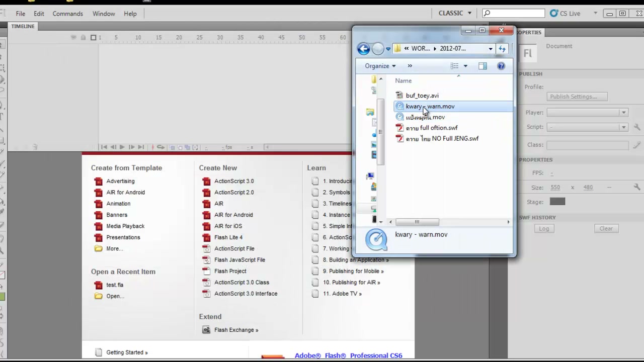Click the refresh icon beside the address bar

click(x=502, y=49)
